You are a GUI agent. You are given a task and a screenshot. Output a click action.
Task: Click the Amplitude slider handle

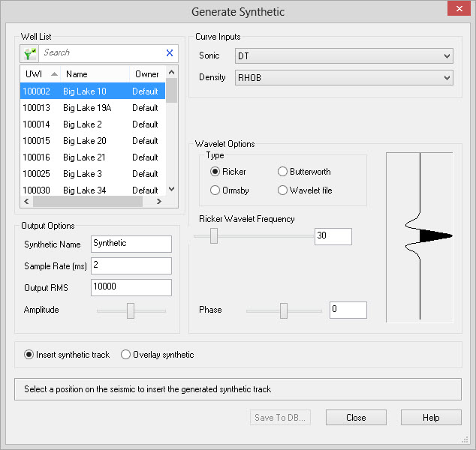131,310
